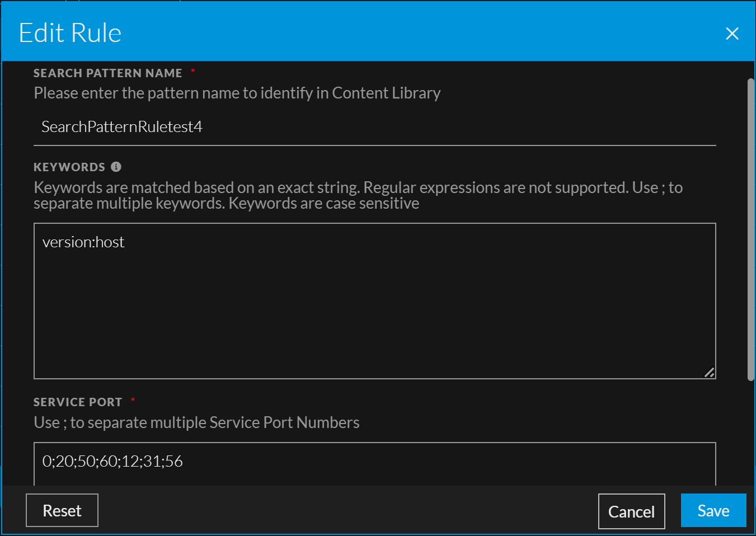Click the KEYWORDS label
Image resolution: width=756 pixels, height=536 pixels.
pyautogui.click(x=69, y=167)
